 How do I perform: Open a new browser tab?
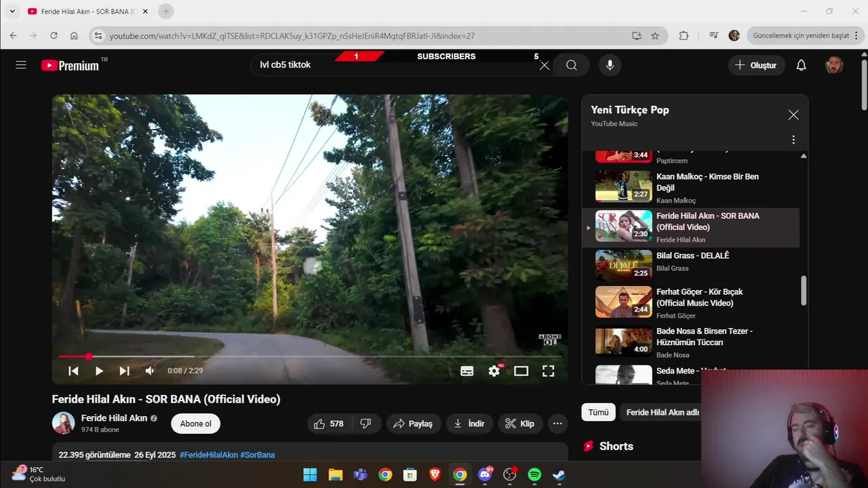(166, 12)
